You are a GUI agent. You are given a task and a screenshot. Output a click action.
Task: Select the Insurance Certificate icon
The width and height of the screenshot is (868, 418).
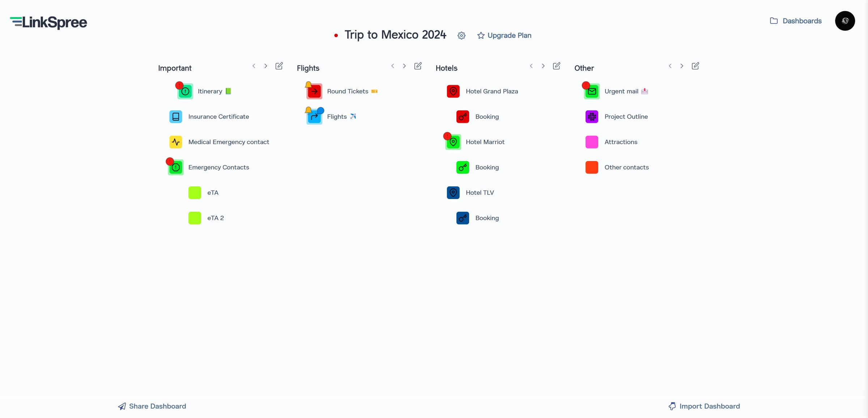176,116
